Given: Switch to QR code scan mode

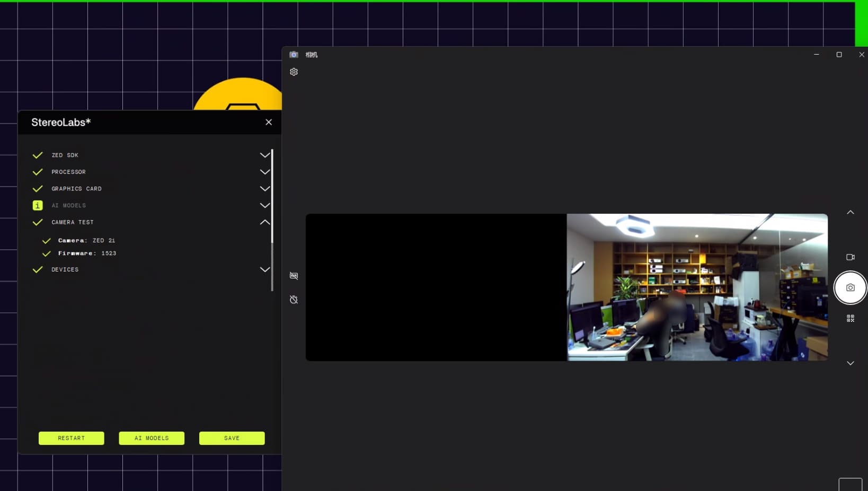Looking at the screenshot, I should tap(850, 318).
